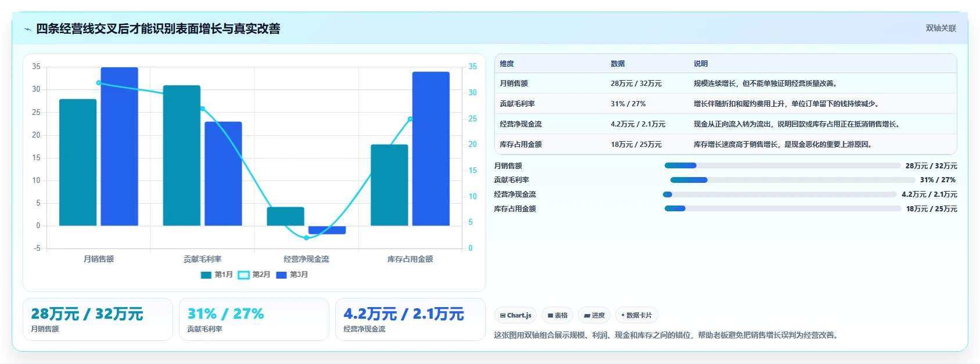Select the 经营净现金流 summary card
The width and height of the screenshot is (980, 364).
click(410, 319)
